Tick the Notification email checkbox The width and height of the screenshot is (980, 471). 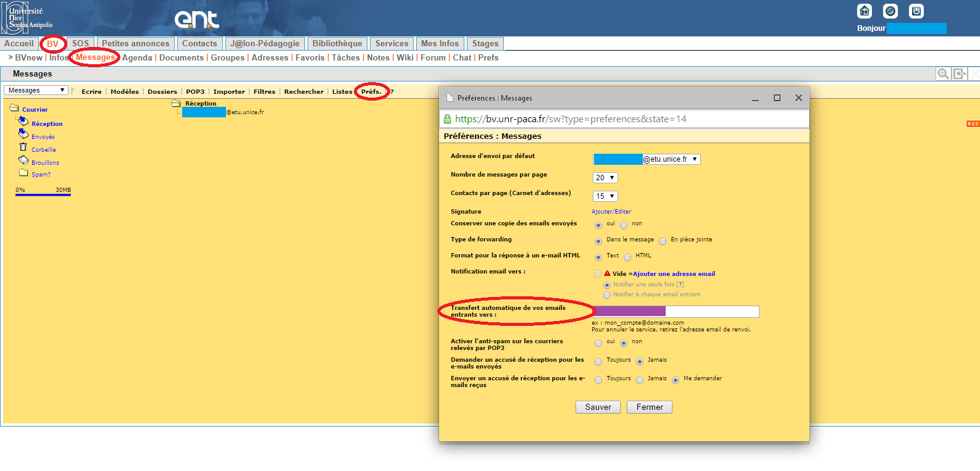(598, 273)
